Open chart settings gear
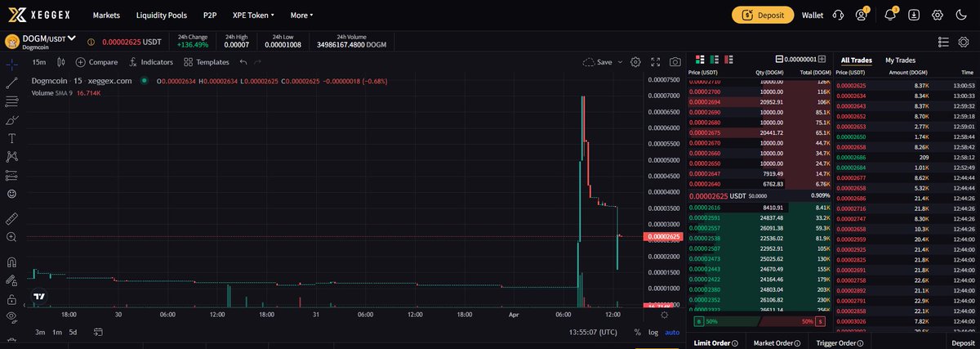Viewport: 980px width, 349px height. point(635,62)
